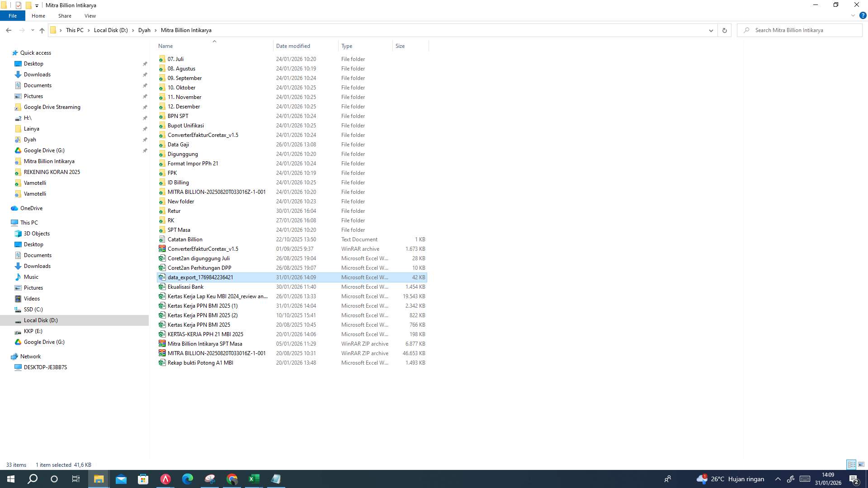Open the Home ribbon tab

point(38,15)
